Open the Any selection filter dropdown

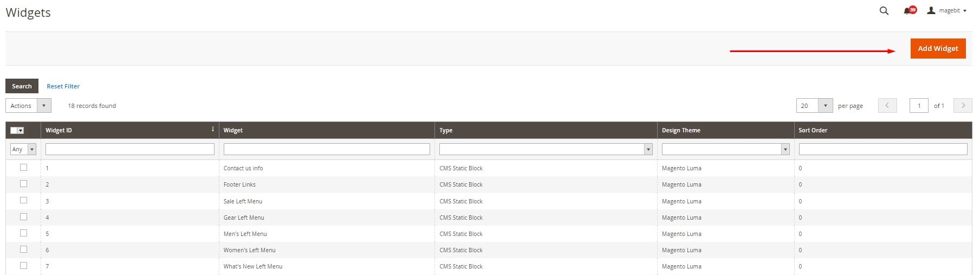[23, 149]
